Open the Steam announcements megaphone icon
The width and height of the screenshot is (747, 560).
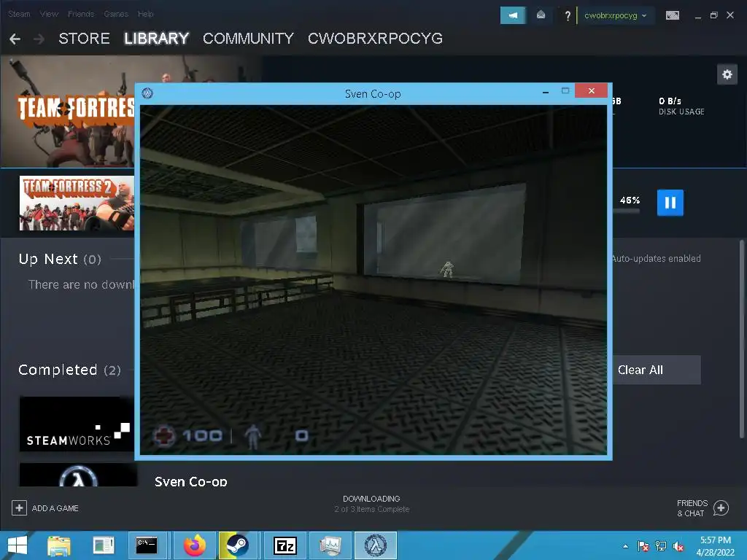click(x=513, y=15)
